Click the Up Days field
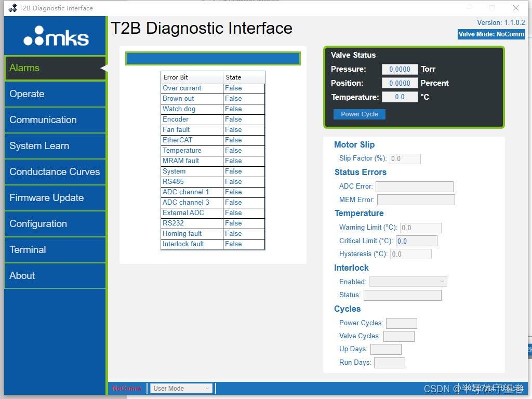 click(386, 350)
